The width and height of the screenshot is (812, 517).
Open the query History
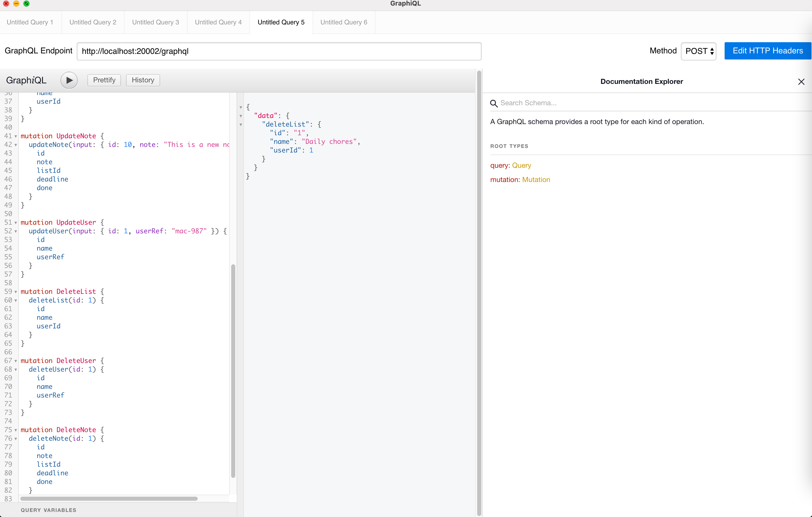(143, 80)
